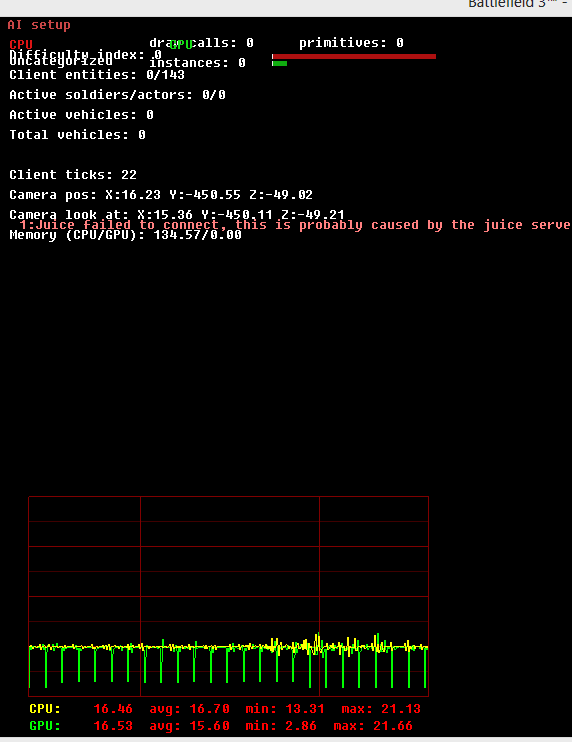Click the Juice failed to connect message

(295, 225)
